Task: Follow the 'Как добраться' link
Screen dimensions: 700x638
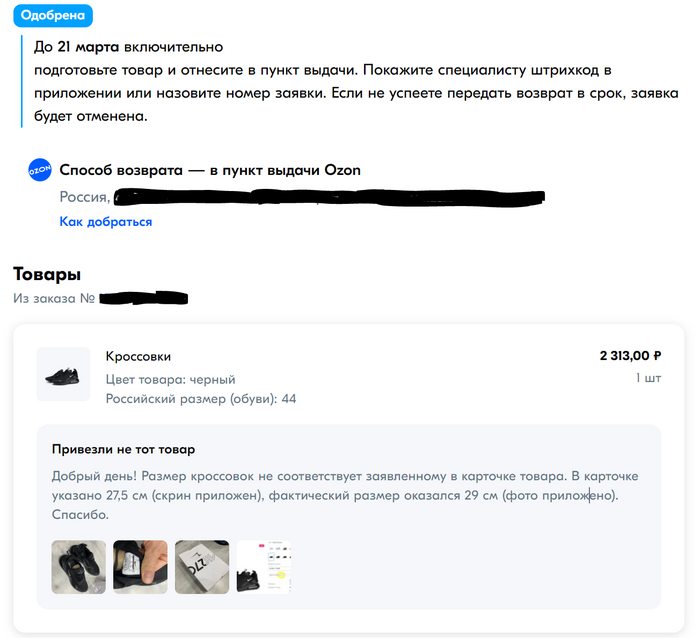Action: [106, 222]
